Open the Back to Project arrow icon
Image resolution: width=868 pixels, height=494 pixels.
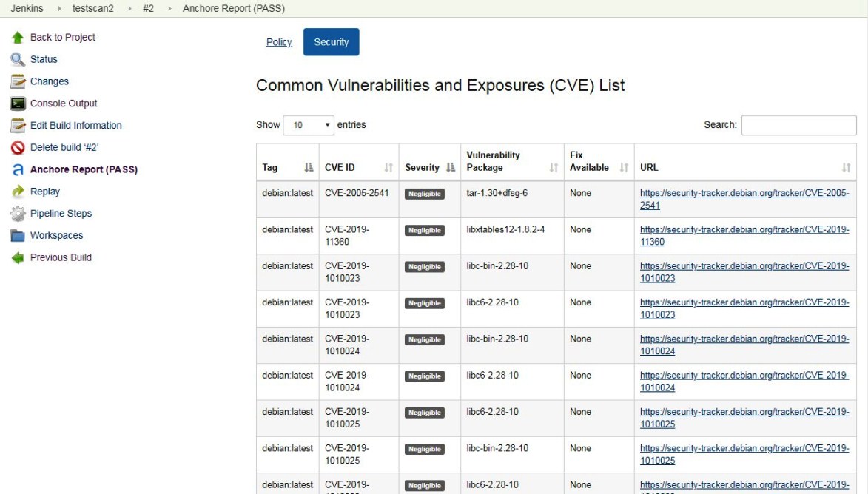pyautogui.click(x=18, y=37)
